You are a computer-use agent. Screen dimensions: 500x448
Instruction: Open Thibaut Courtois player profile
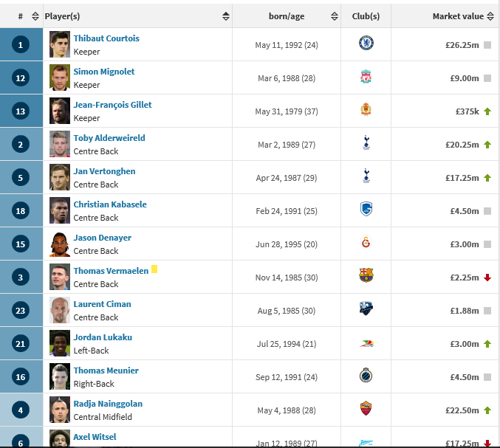106,38
